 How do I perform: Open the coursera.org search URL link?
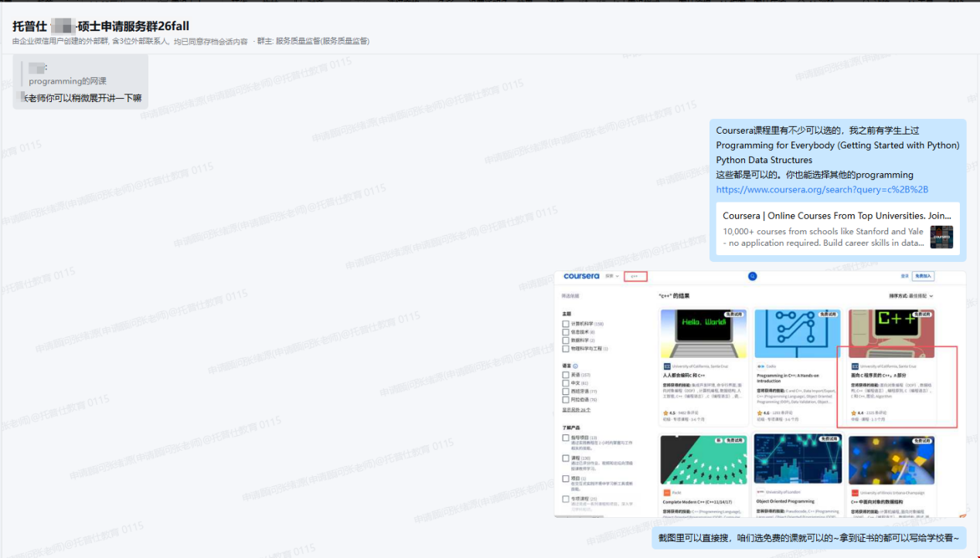click(822, 189)
